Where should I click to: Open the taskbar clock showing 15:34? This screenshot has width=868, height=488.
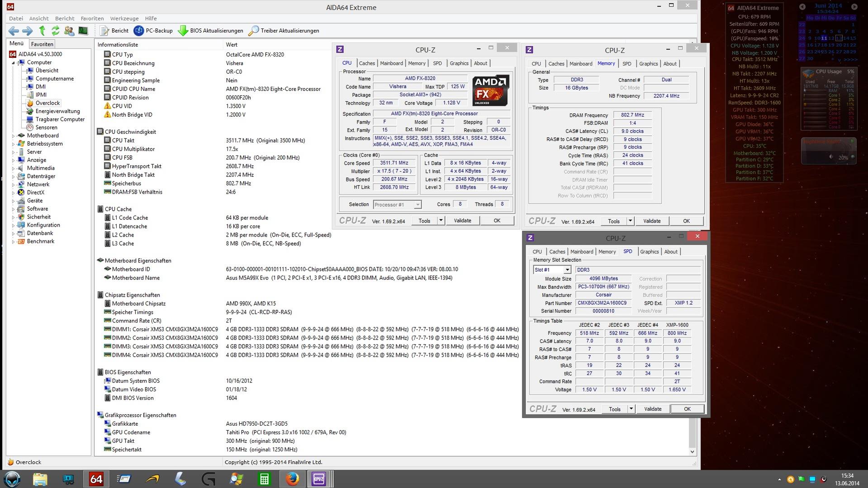pyautogui.click(x=847, y=479)
